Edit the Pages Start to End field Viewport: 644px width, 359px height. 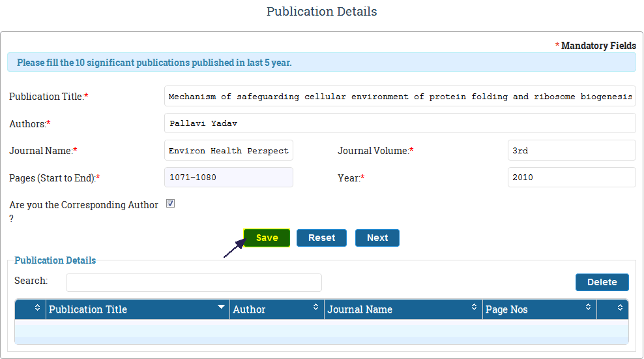coord(229,178)
